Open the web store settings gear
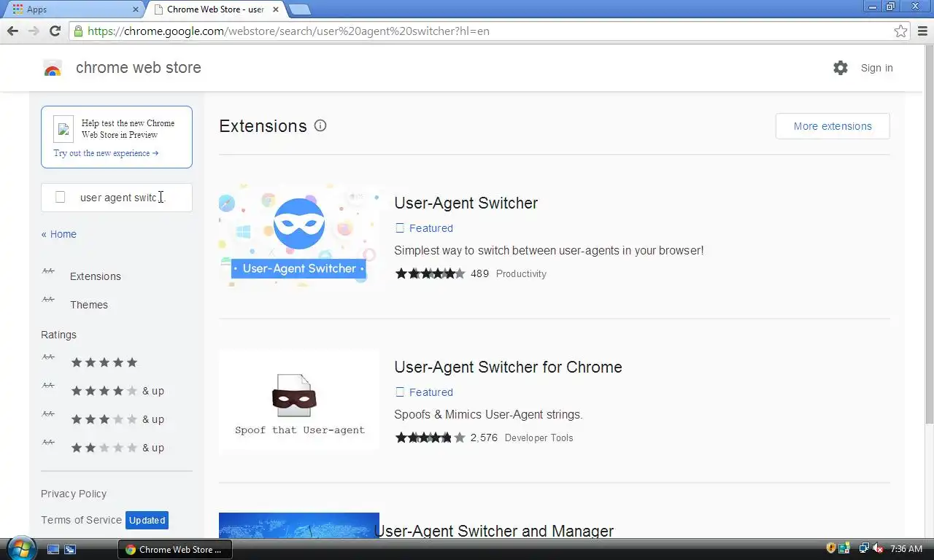This screenshot has width=934, height=560. point(841,68)
